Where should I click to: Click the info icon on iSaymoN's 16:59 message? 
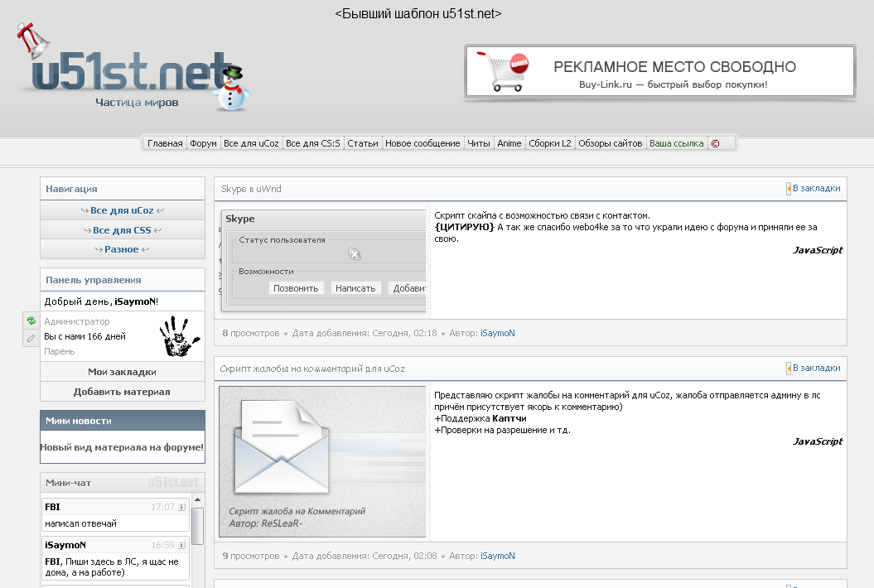181,546
